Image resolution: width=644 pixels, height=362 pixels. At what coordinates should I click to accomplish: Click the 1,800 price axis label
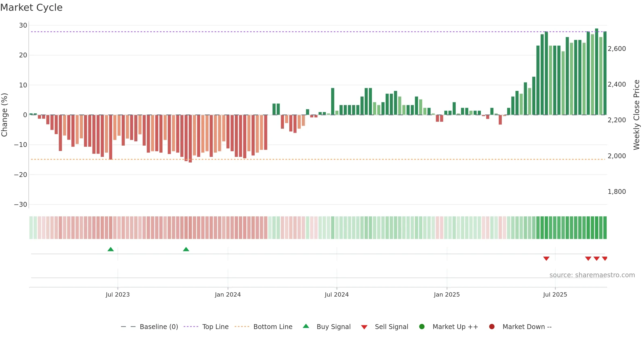click(x=617, y=192)
